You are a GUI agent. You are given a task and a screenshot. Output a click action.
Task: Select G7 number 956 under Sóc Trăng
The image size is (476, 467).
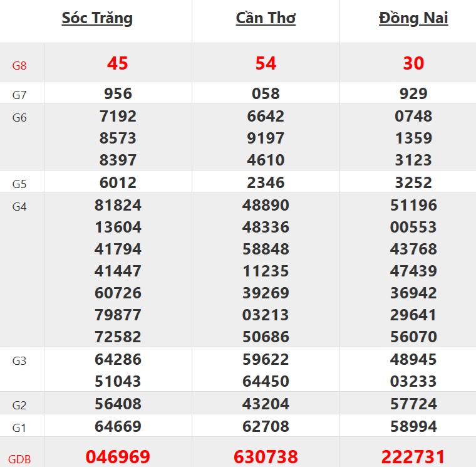point(118,94)
